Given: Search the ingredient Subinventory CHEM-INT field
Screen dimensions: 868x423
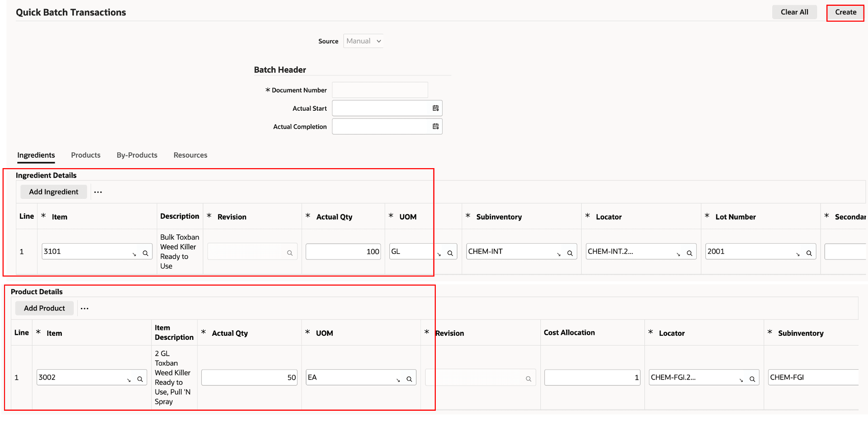Looking at the screenshot, I should 570,254.
